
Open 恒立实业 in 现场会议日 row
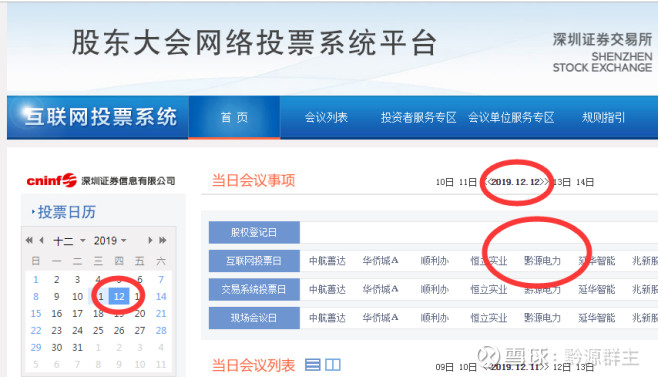click(x=488, y=318)
